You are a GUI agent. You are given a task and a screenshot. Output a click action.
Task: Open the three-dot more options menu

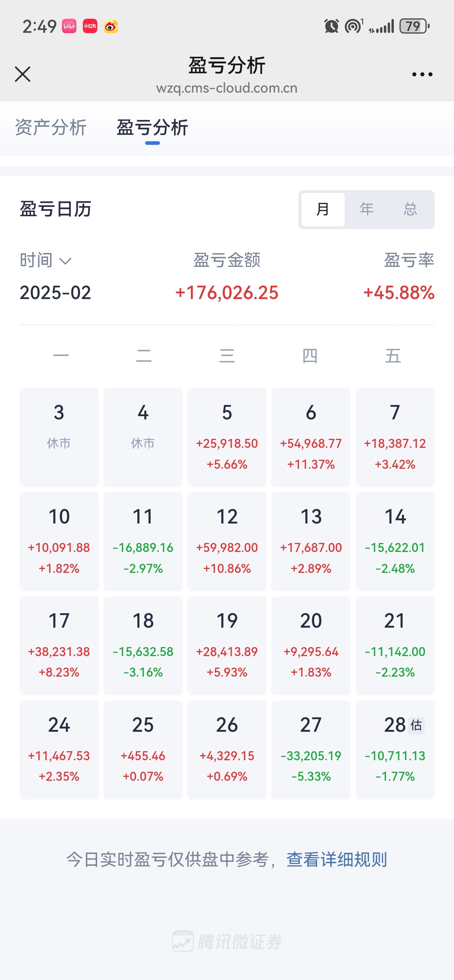(422, 75)
